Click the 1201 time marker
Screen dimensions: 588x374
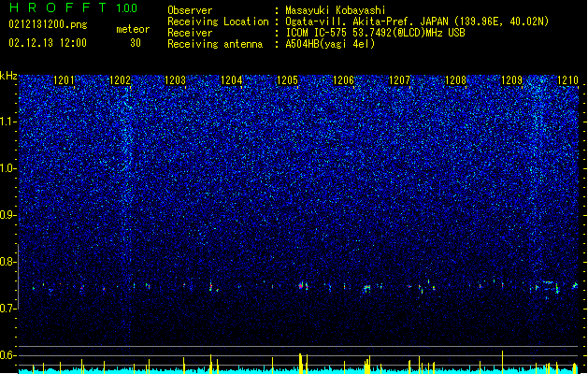(64, 79)
